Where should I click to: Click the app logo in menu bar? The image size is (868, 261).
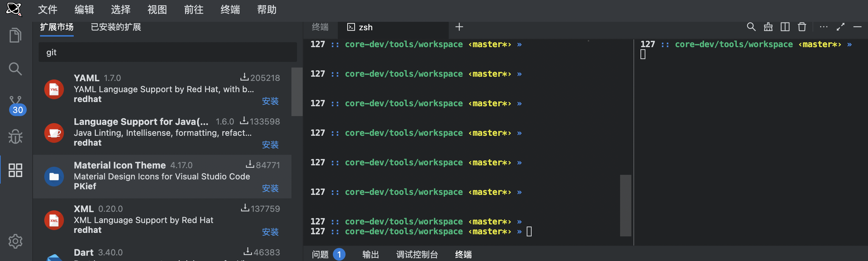point(14,9)
